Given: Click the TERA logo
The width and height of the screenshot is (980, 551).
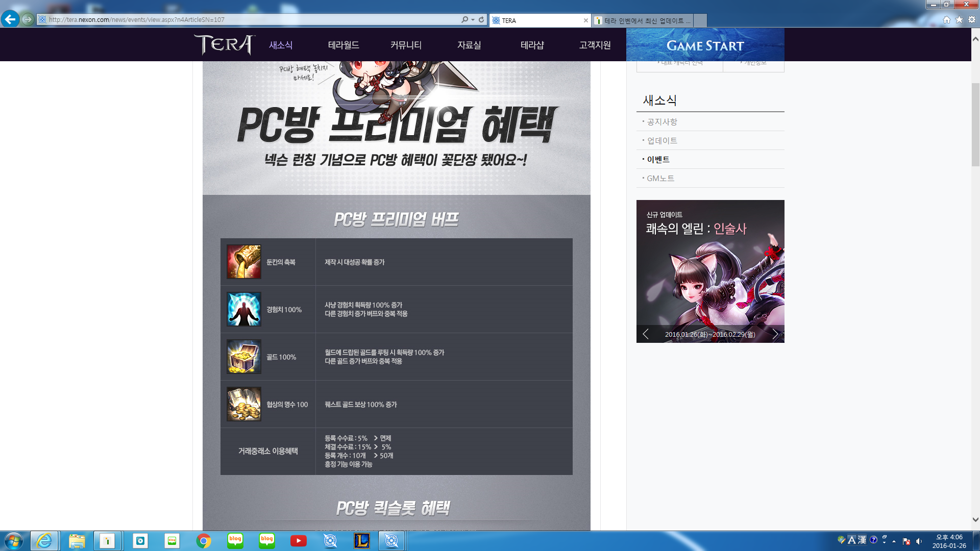Looking at the screenshot, I should click(224, 44).
